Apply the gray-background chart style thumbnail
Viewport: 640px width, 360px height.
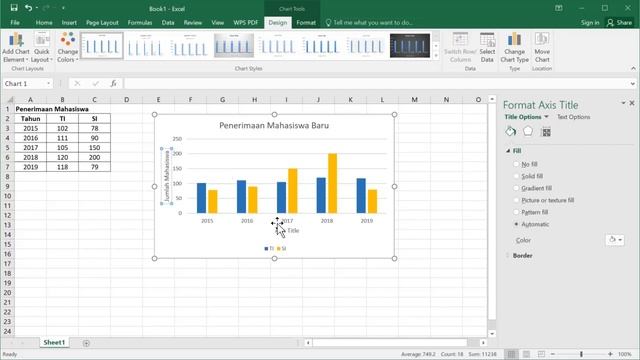(233, 45)
